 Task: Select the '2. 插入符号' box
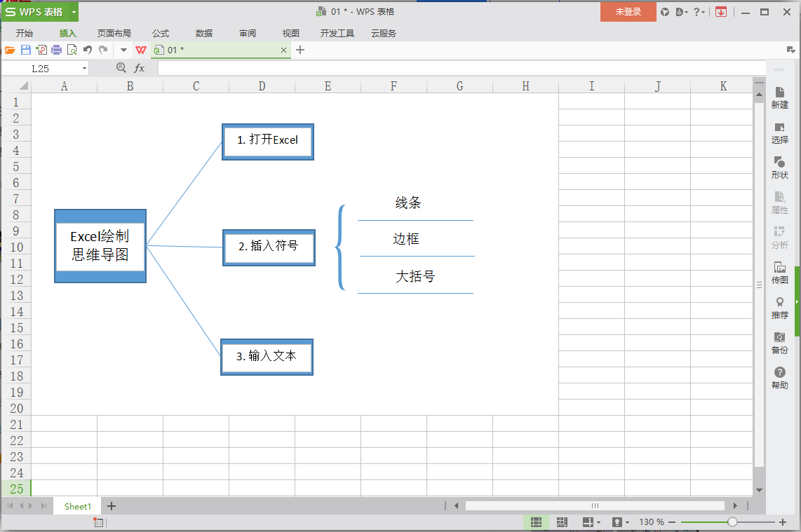(269, 247)
